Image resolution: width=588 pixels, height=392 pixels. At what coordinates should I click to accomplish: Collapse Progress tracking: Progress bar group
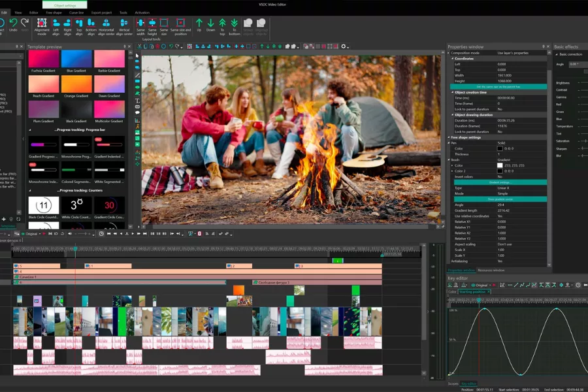(x=30, y=130)
